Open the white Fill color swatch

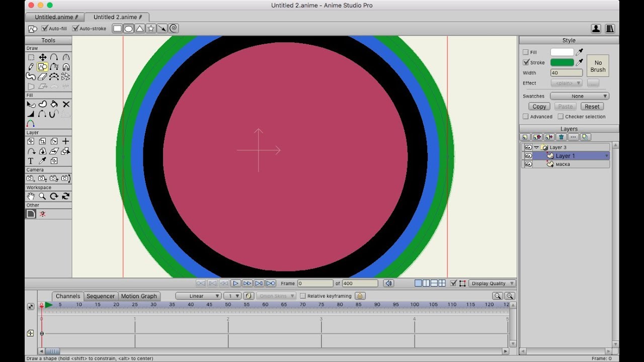tap(562, 52)
